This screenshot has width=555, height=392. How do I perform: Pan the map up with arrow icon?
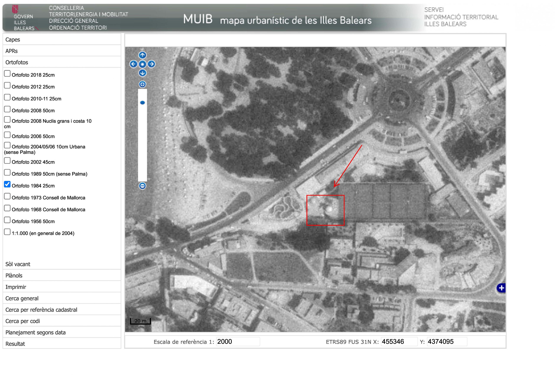(x=142, y=55)
